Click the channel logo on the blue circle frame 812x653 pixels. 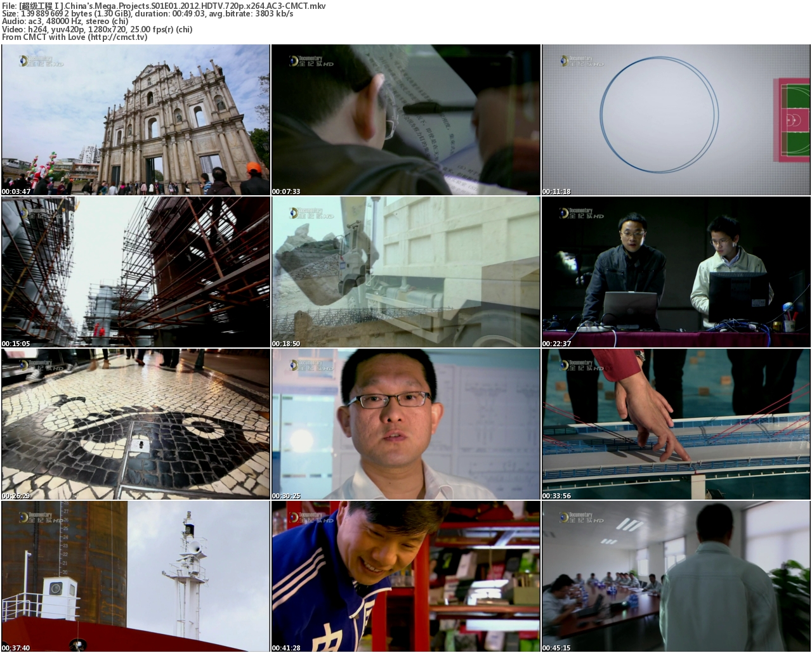[x=582, y=61]
